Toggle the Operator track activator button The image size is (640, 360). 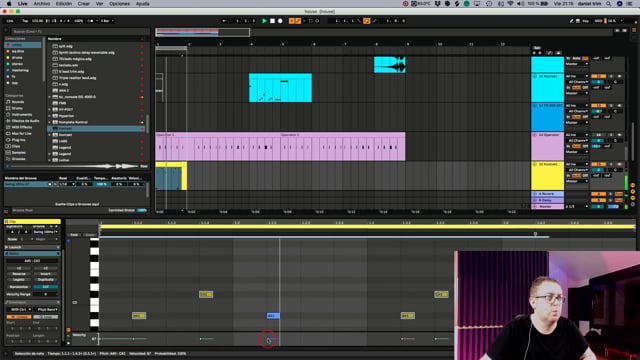point(598,135)
